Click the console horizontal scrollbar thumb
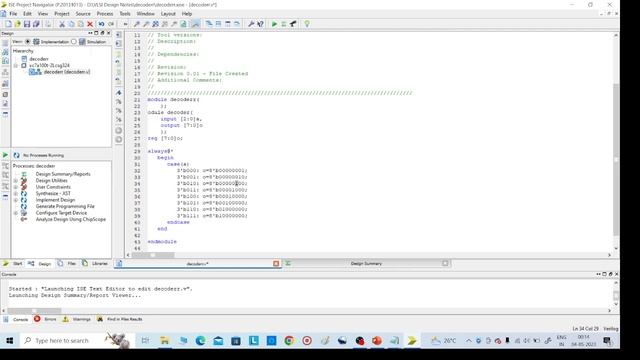Image resolution: width=640 pixels, height=360 pixels. click(34, 311)
